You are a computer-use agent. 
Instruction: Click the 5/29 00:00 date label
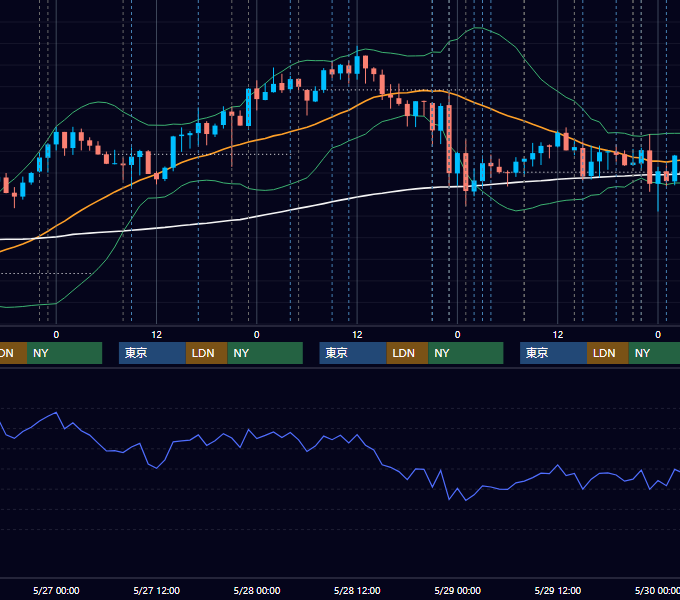coord(458,590)
